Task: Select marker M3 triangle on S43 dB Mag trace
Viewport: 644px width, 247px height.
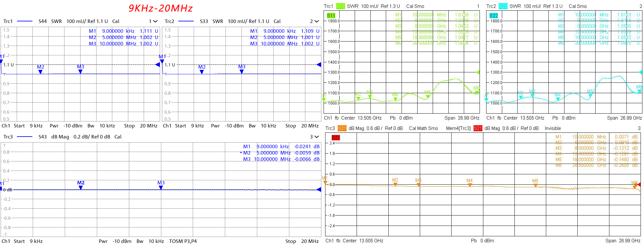Action: [161, 188]
